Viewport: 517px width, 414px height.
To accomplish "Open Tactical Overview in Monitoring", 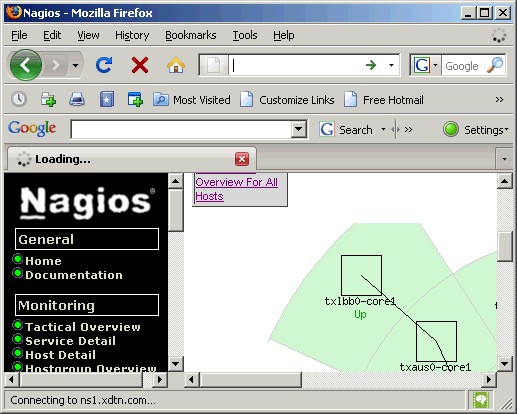I will point(83,327).
